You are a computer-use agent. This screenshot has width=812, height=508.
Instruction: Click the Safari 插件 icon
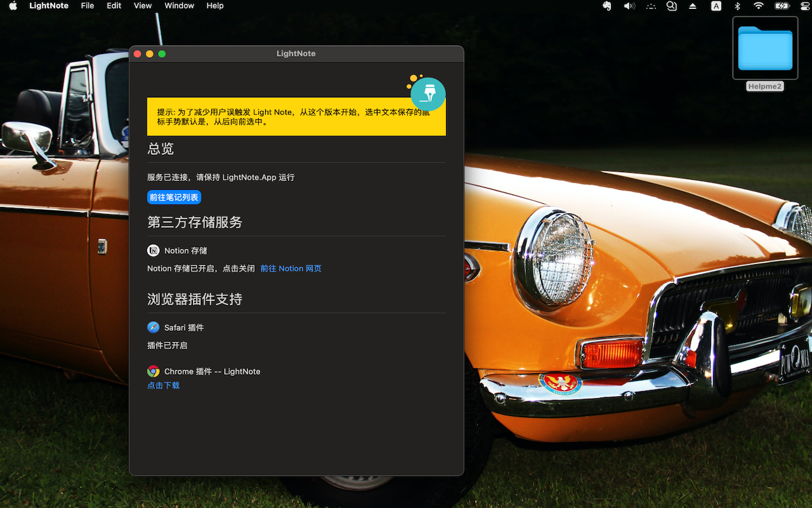[x=153, y=327]
